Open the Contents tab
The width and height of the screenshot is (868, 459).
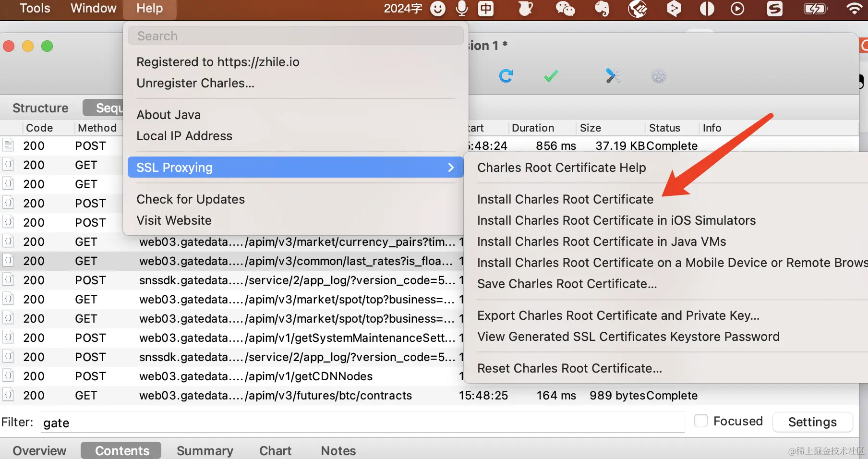(x=122, y=450)
